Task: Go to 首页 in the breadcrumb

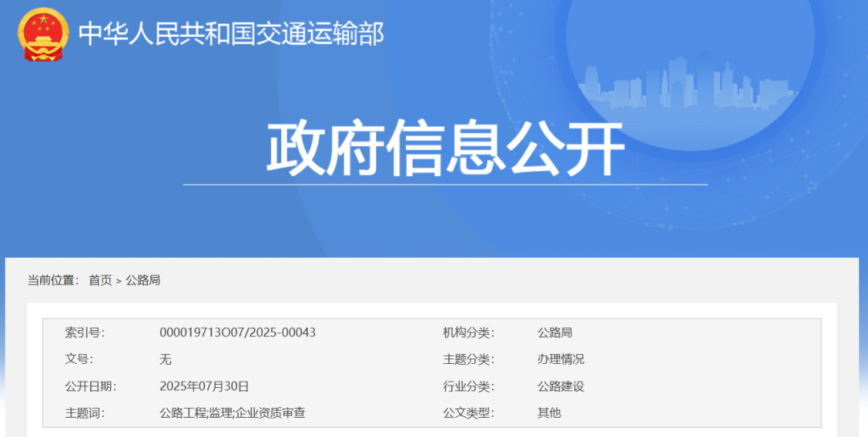Action: [100, 280]
